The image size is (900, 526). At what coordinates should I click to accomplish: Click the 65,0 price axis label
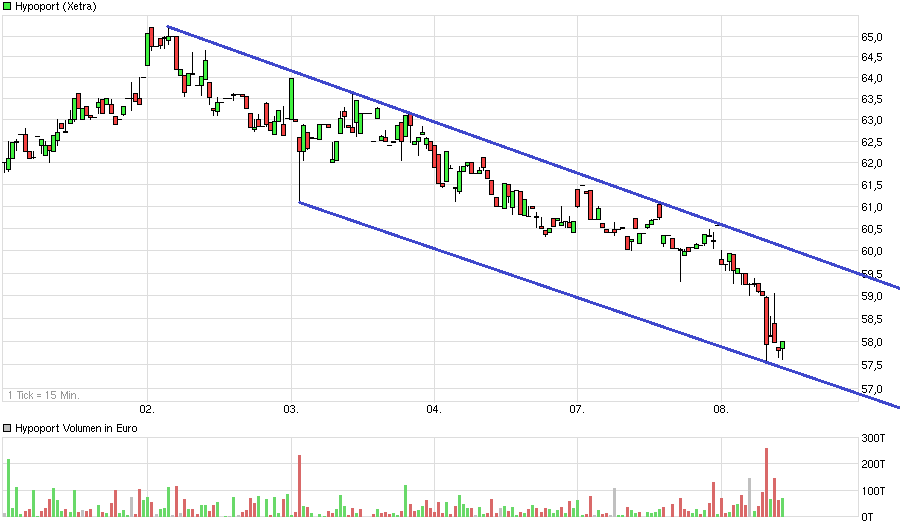872,37
